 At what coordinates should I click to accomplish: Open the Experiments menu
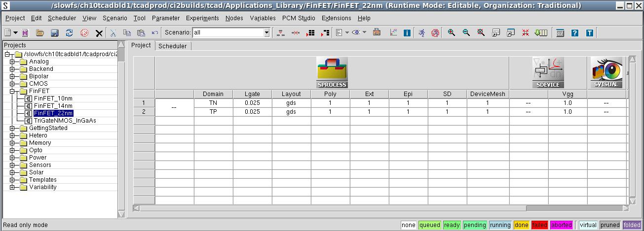[x=202, y=18]
